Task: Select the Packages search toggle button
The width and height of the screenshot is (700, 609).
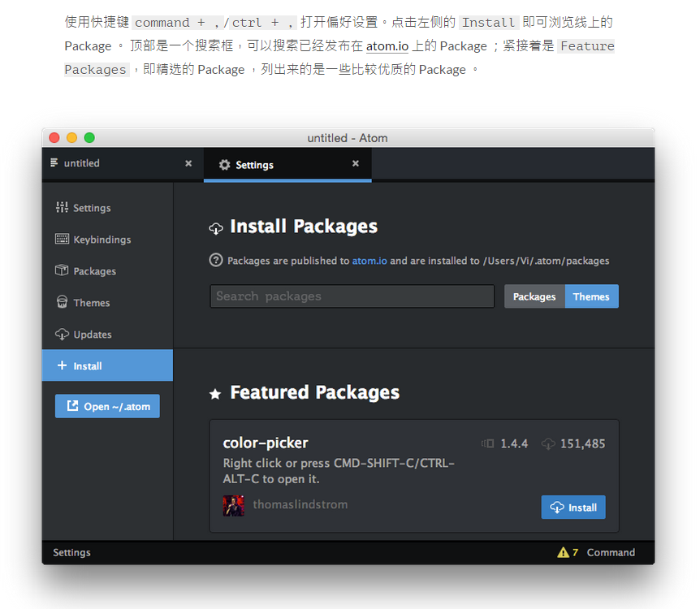Action: 534,296
